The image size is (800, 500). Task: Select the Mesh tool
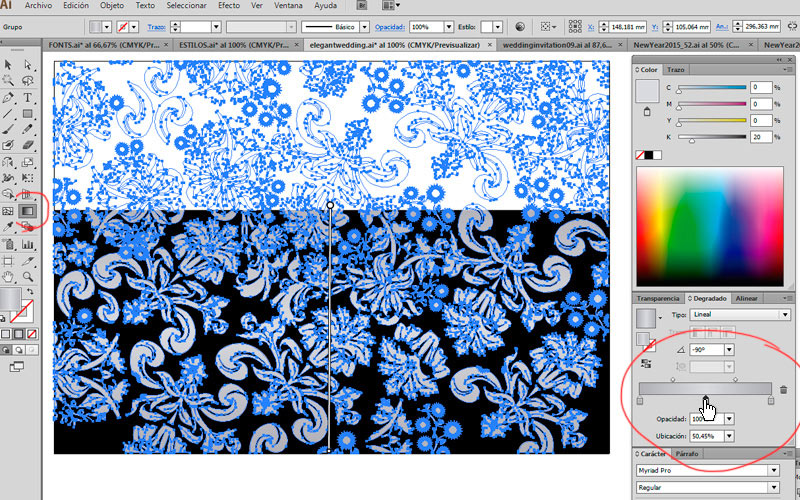tap(8, 211)
